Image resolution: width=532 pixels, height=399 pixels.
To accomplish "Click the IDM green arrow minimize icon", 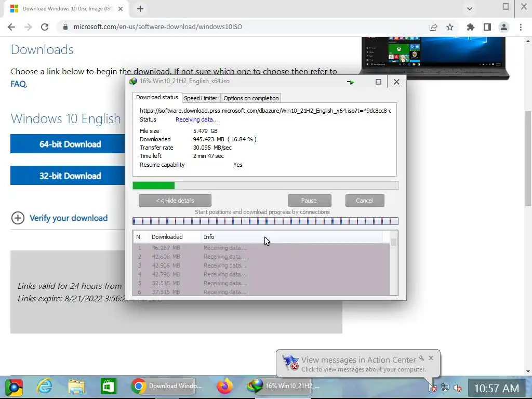I will [x=351, y=82].
